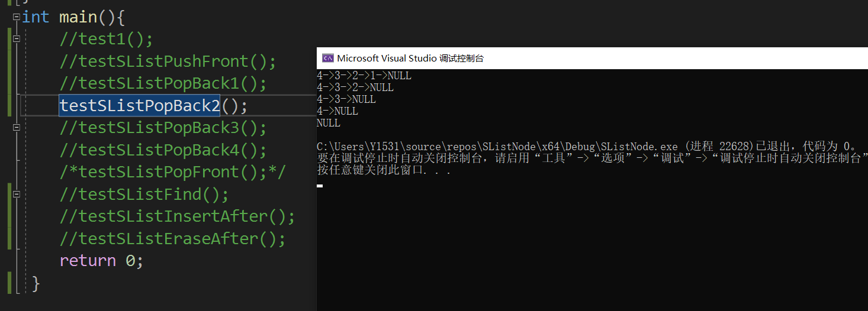
Task: Collapse the fold marker beside //test1();
Action: (x=16, y=38)
